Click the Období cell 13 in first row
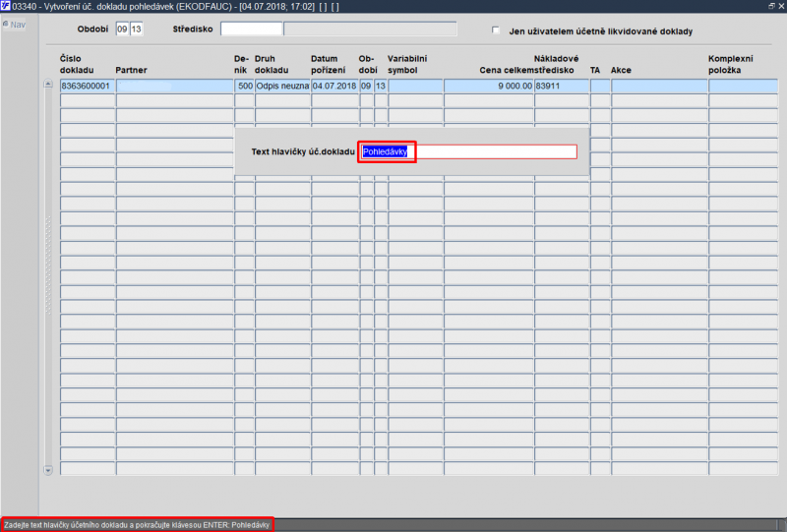Screen dimensions: 787x532 381,86
